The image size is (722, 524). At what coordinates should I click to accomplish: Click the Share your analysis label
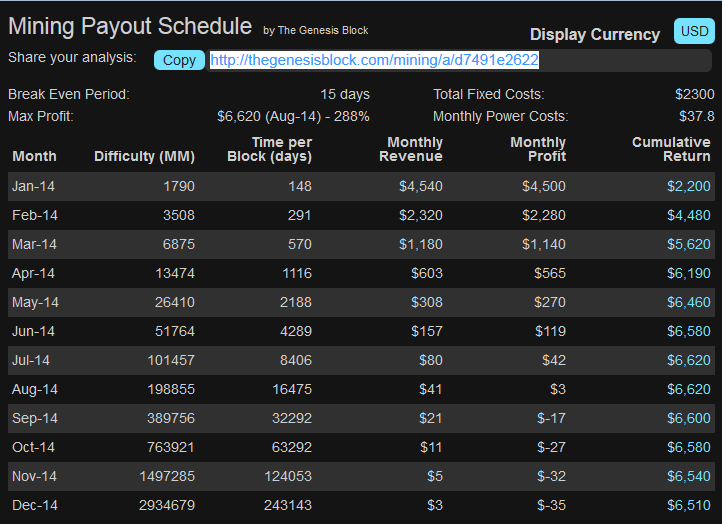[x=72, y=57]
